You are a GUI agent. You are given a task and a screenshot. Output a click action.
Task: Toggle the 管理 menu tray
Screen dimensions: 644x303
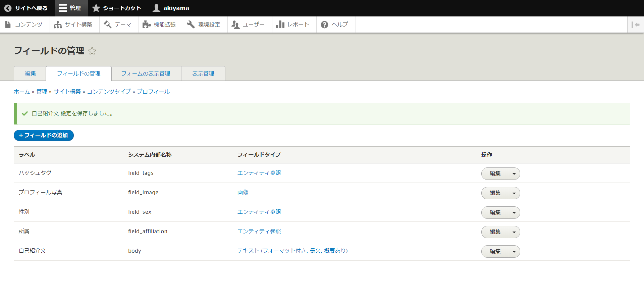tap(71, 8)
